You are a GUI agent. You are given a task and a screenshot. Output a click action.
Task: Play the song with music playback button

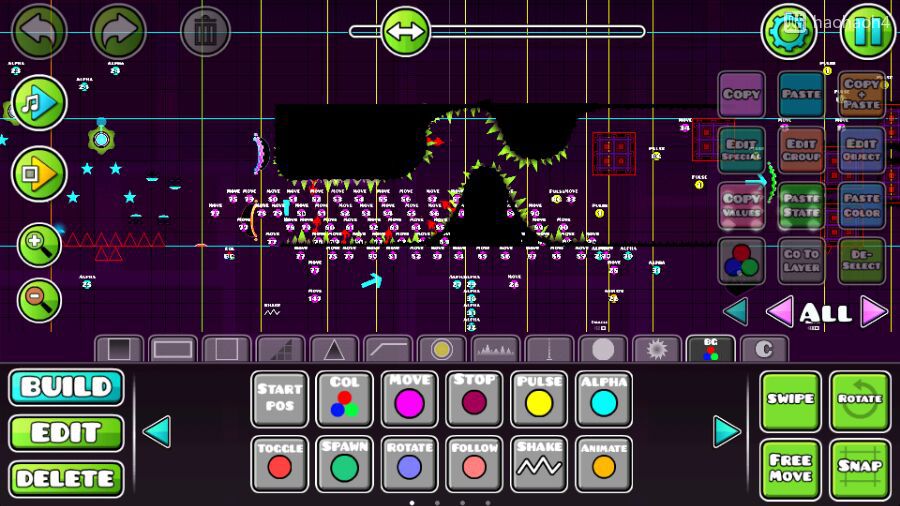point(39,102)
